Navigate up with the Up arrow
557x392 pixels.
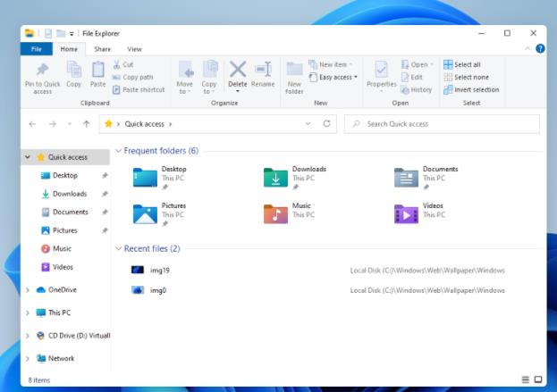[85, 124]
